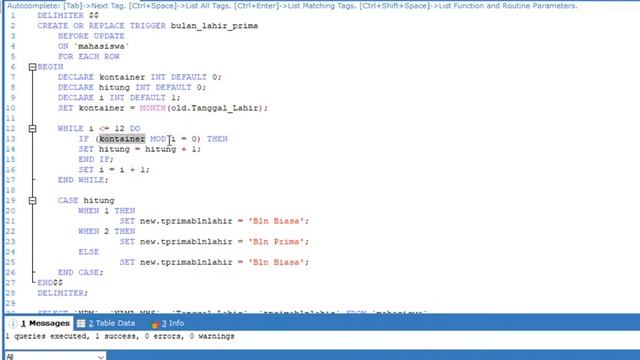The image size is (640, 360).
Task: Click SET i = i + 1 line
Action: pos(114,169)
